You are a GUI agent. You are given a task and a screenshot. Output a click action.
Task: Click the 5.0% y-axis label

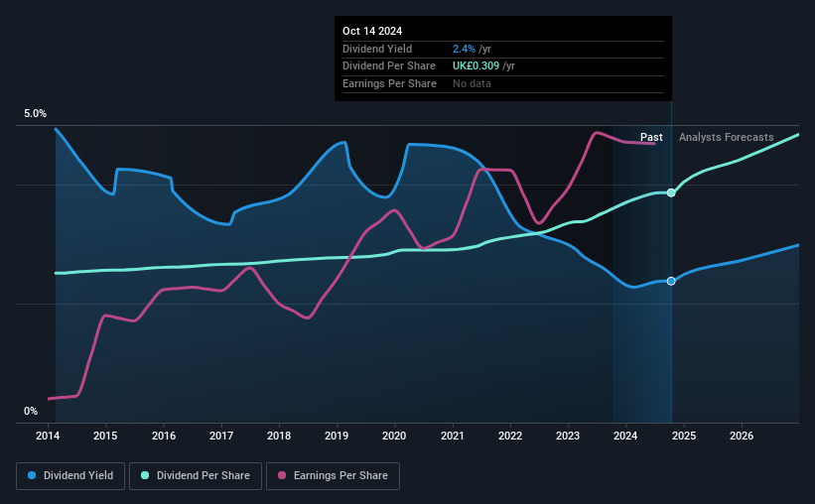point(35,114)
